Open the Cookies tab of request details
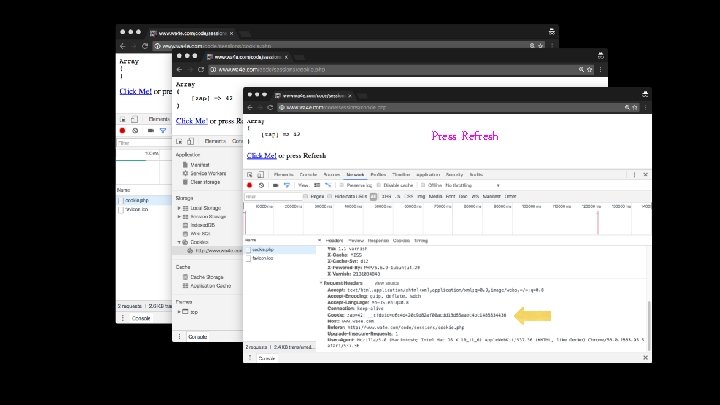 click(401, 241)
